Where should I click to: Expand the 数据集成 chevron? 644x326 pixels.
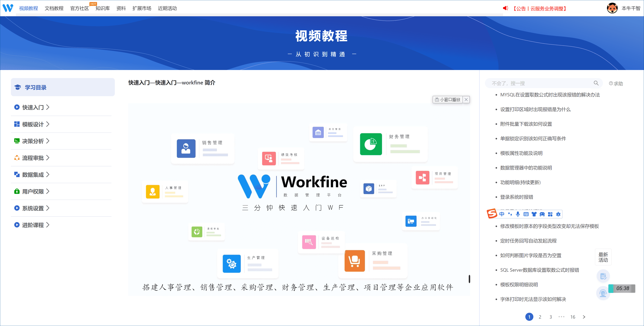[x=48, y=175]
